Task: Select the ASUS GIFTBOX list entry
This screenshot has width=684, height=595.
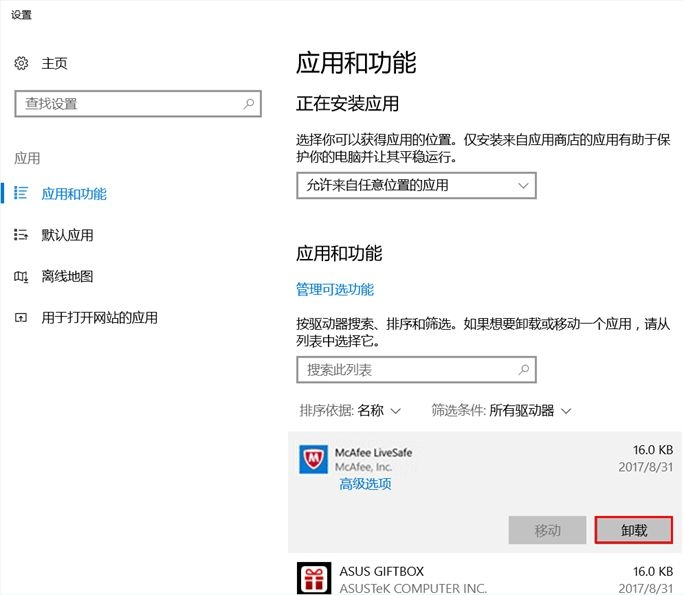Action: click(x=485, y=578)
